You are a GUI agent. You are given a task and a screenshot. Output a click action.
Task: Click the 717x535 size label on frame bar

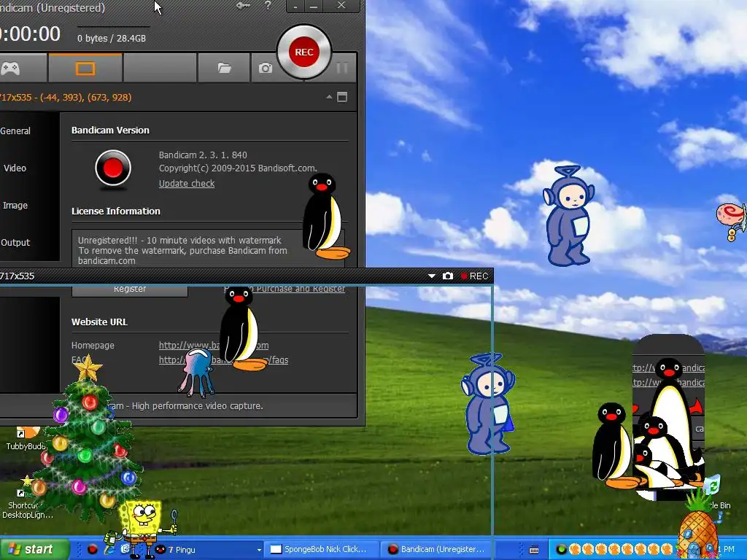click(18, 276)
